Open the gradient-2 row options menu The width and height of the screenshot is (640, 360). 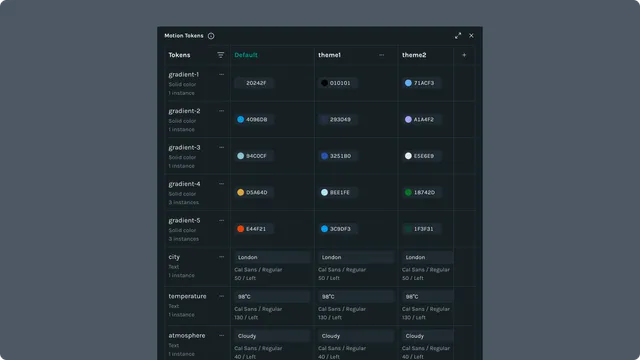pyautogui.click(x=222, y=111)
